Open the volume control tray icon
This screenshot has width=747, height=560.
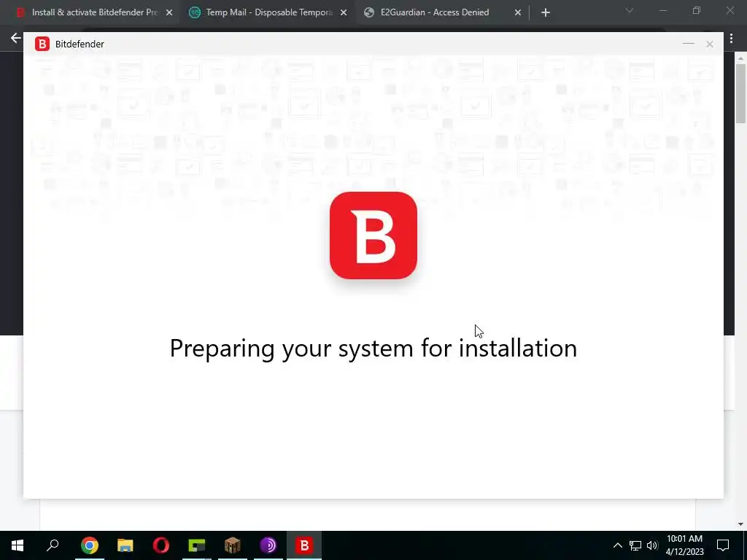(x=652, y=545)
